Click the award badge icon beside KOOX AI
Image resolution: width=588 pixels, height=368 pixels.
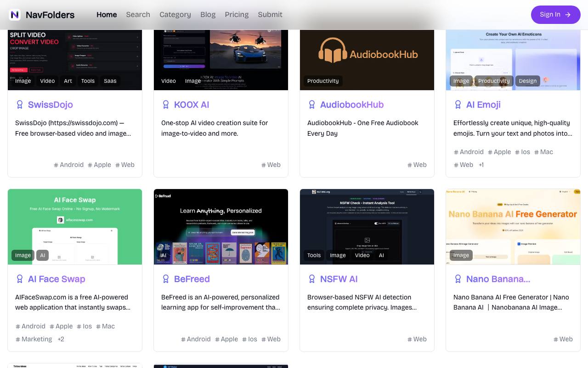click(x=166, y=105)
